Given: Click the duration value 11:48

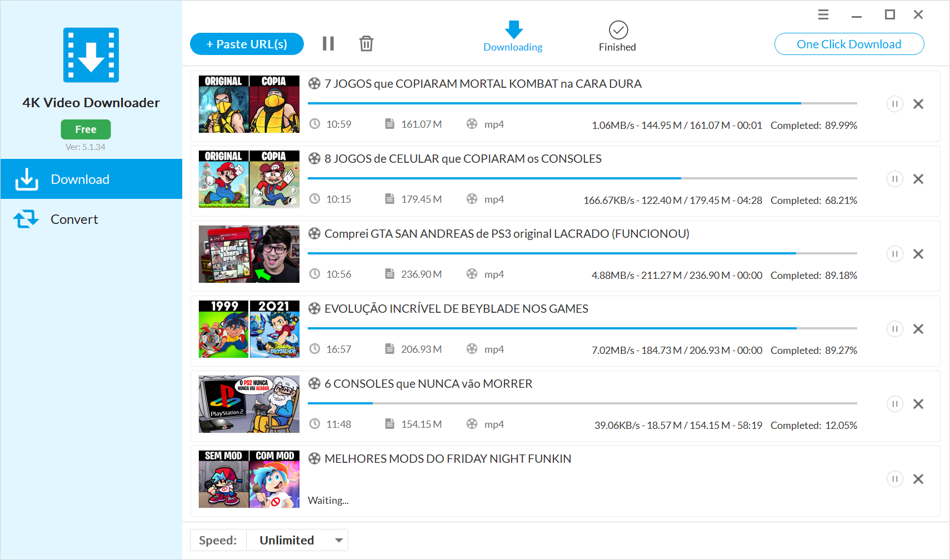Looking at the screenshot, I should pos(339,424).
